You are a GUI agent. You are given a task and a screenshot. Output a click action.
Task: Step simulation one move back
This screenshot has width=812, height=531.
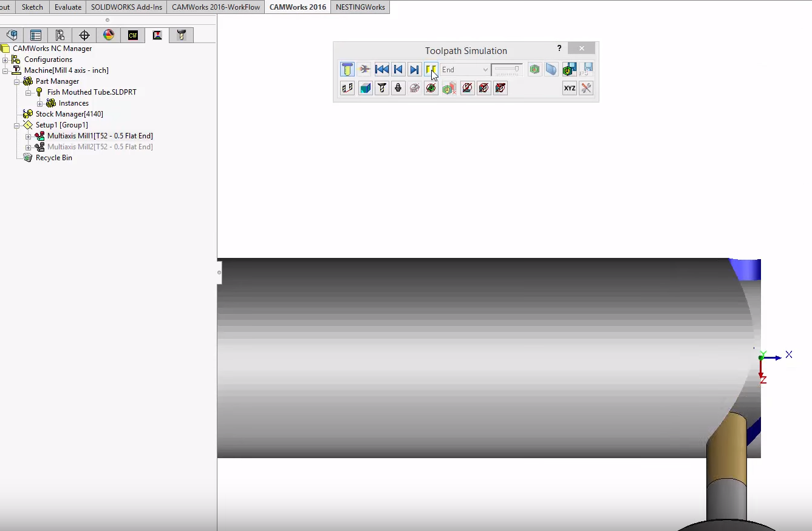pos(398,70)
